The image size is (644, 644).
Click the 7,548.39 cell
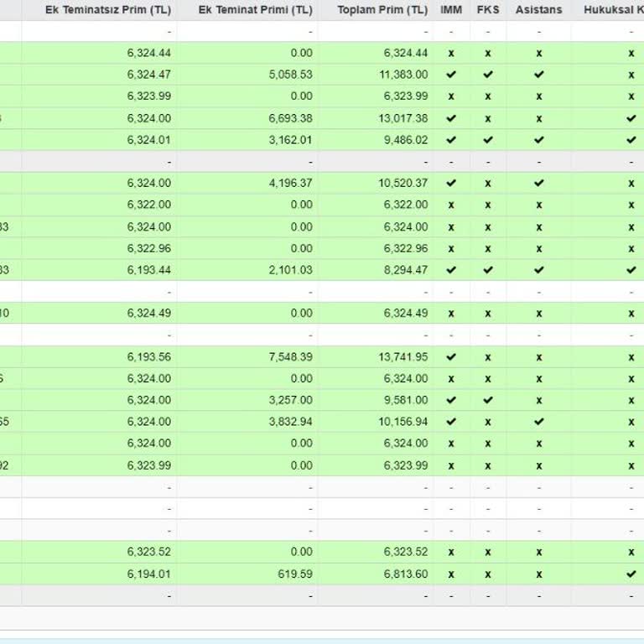[x=291, y=357]
